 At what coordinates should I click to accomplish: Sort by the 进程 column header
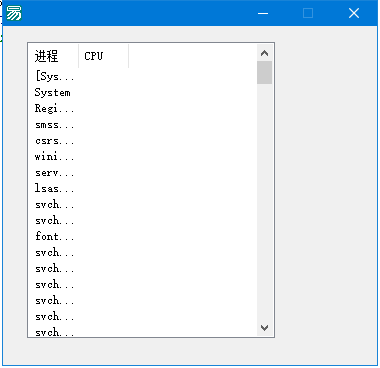53,56
